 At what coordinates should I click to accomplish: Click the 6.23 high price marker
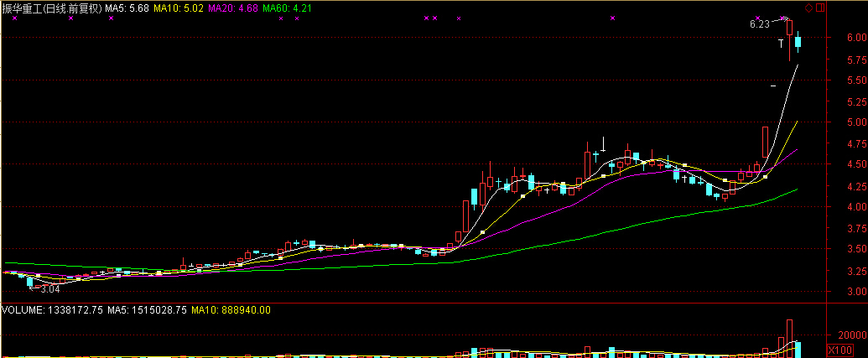pyautogui.click(x=760, y=24)
